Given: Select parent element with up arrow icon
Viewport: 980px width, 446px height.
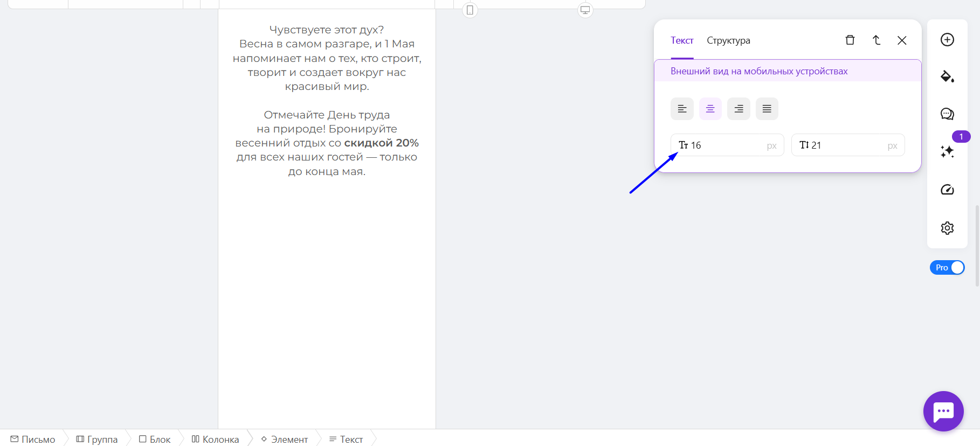Looking at the screenshot, I should coord(877,40).
